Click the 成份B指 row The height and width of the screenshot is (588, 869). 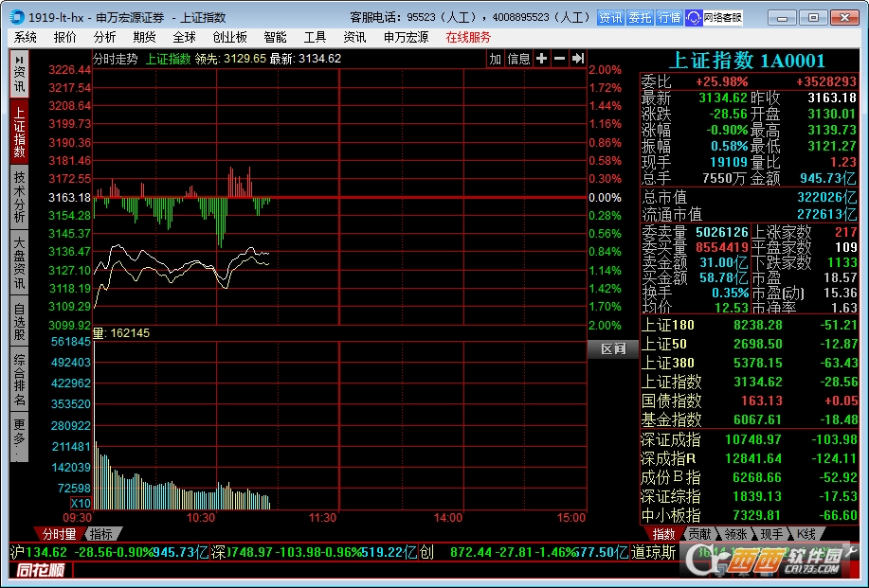[x=750, y=477]
